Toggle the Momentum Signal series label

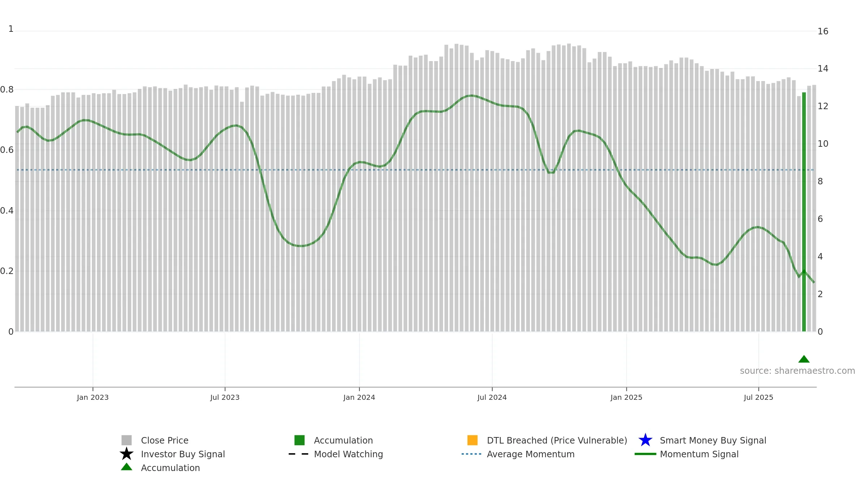coord(699,454)
